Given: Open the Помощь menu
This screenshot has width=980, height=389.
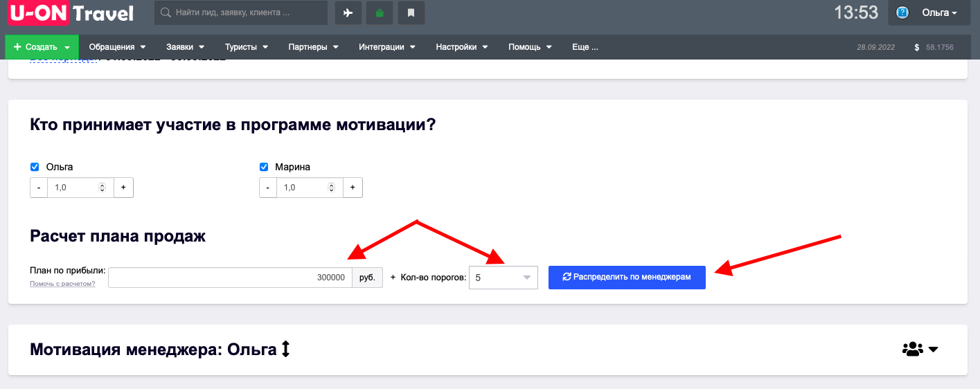Looking at the screenshot, I should 531,47.
